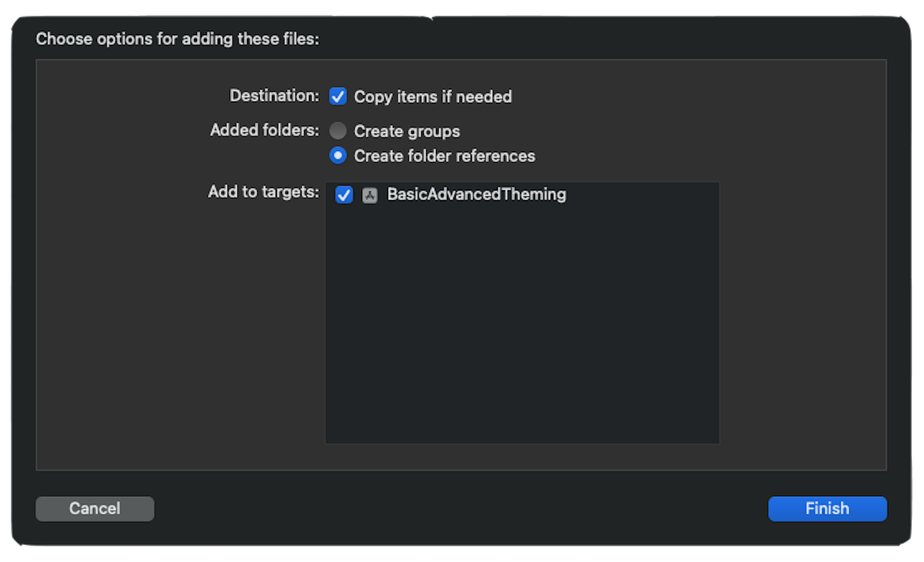This screenshot has height=562, width=924.
Task: Click the Add to targets label
Action: tap(263, 192)
